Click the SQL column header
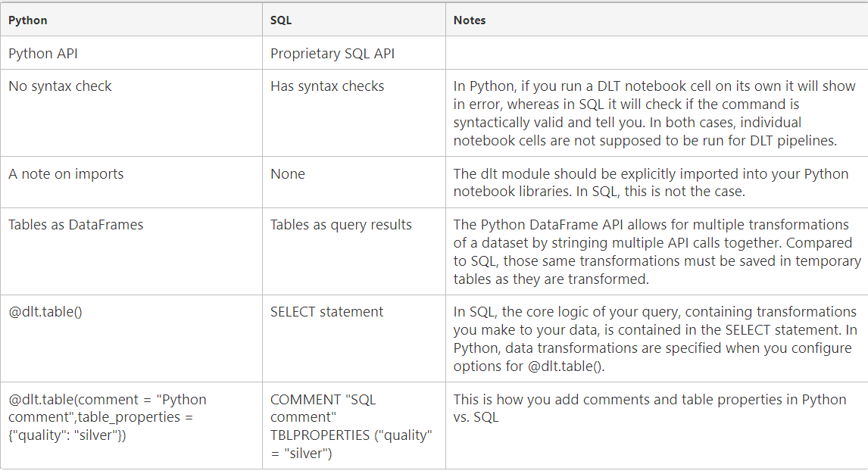The image size is (868, 474). tap(354, 20)
